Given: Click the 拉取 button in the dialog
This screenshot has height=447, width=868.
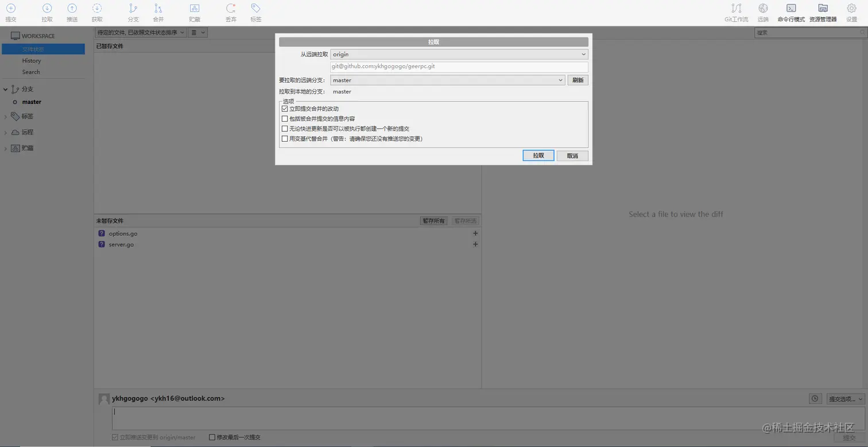Looking at the screenshot, I should 538,156.
